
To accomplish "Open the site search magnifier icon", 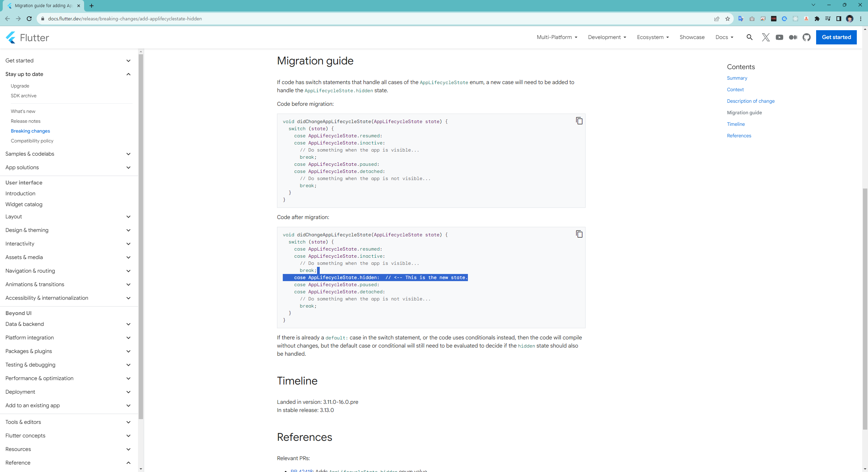I will click(749, 37).
